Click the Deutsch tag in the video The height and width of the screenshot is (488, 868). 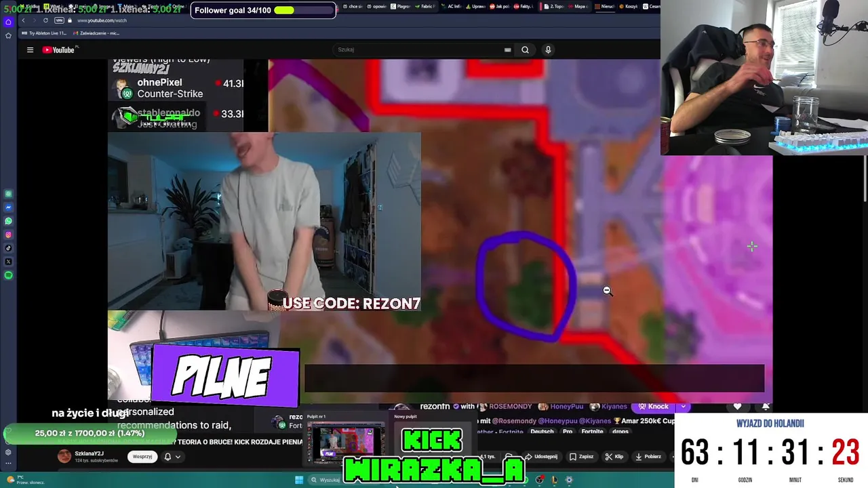[x=542, y=432]
